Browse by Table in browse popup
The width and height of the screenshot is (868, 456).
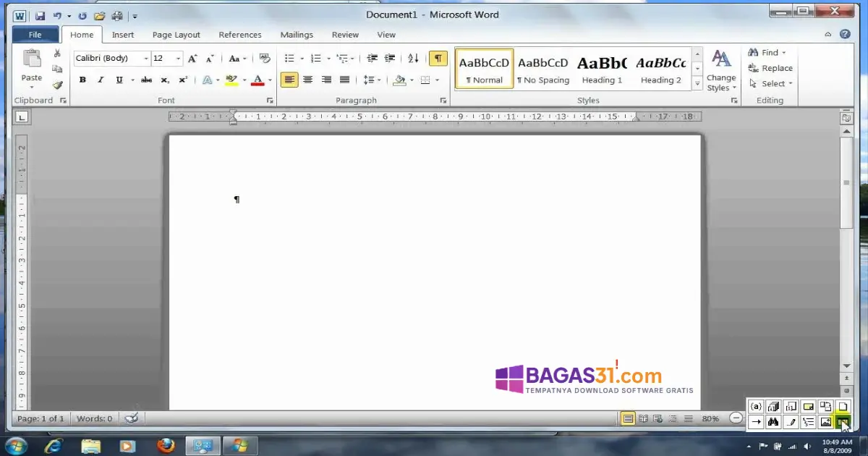pyautogui.click(x=843, y=422)
